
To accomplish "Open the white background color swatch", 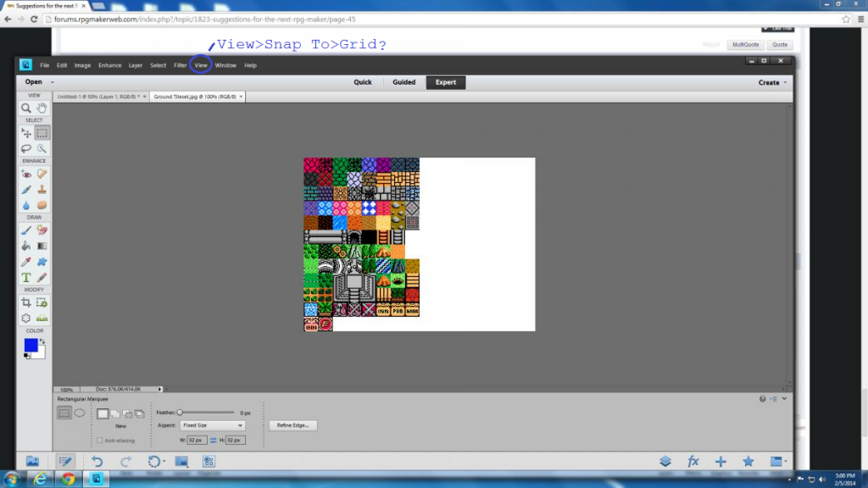I will tap(40, 353).
